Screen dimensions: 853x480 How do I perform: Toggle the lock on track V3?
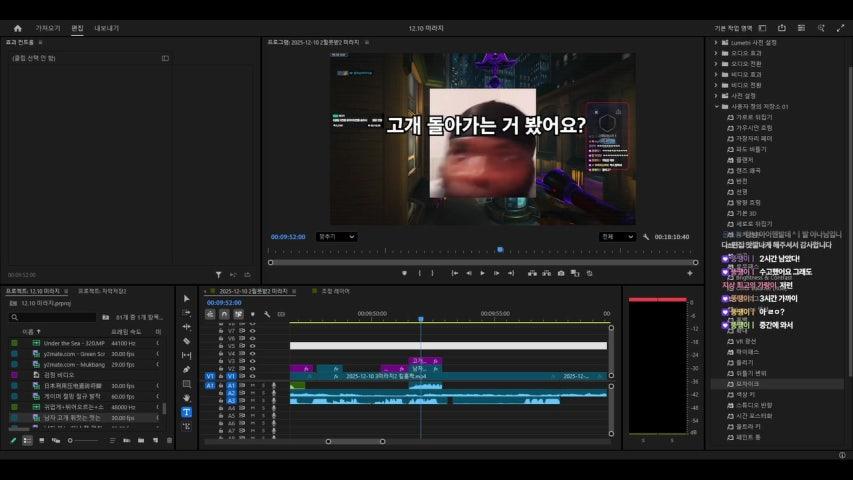tap(220, 361)
